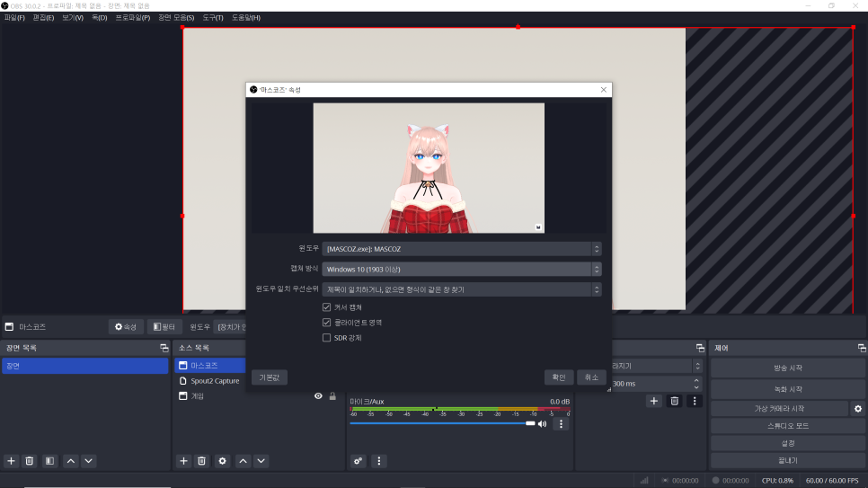Viewport: 868px width, 488px height.
Task: Pop out the scene list dock
Action: point(164,348)
